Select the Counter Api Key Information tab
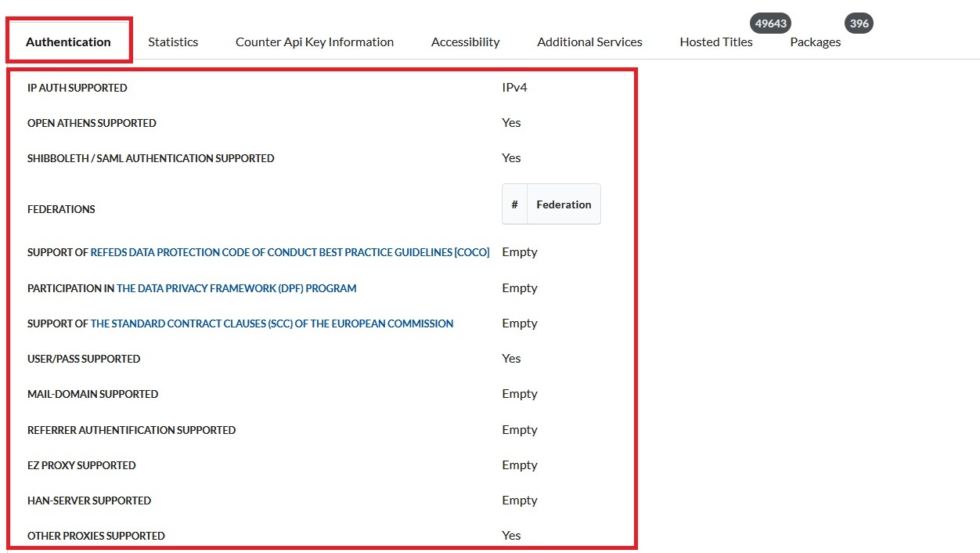Screen dimensions: 980x553 [314, 42]
